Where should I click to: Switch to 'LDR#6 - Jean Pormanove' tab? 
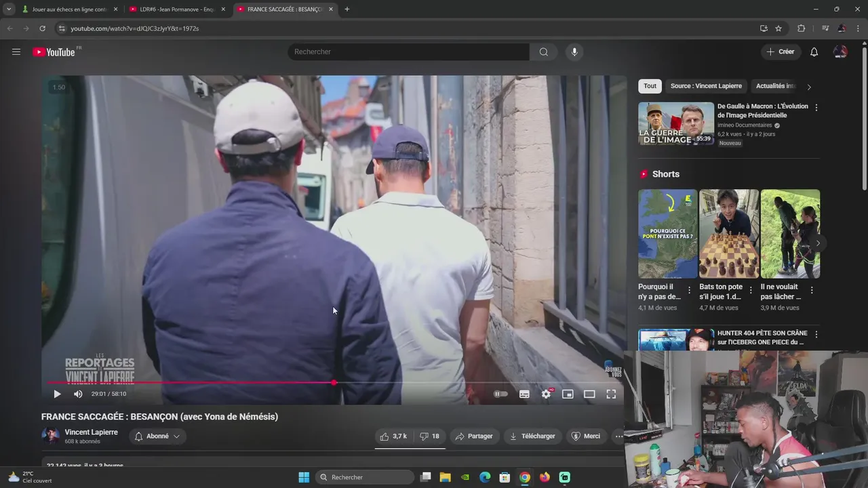[x=177, y=9]
